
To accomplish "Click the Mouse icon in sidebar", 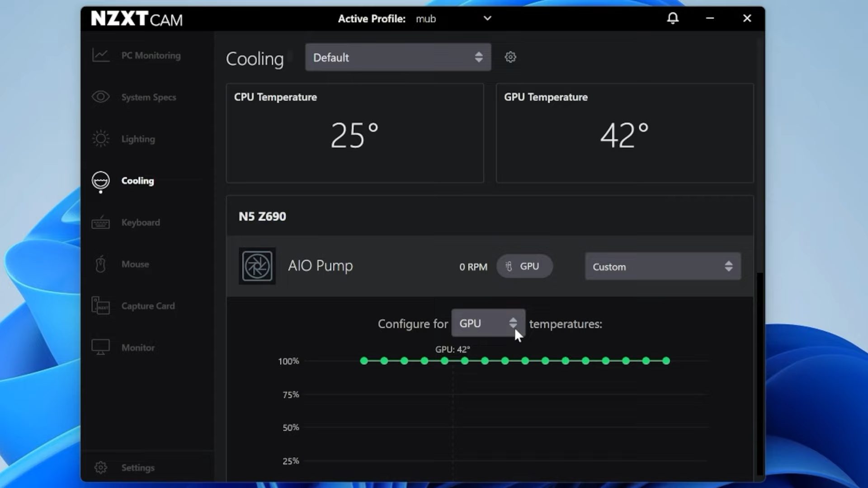I will click(101, 264).
